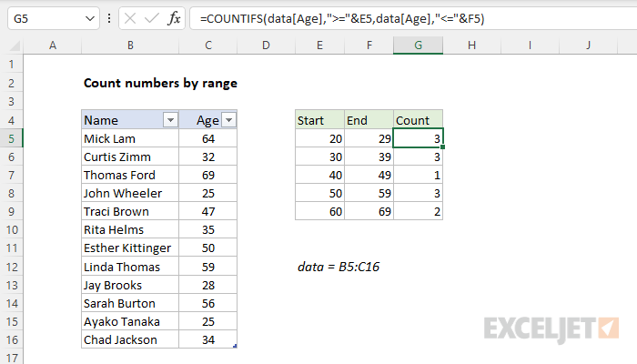Open the Age column filter dropdown
The height and width of the screenshot is (364, 637).
(228, 120)
